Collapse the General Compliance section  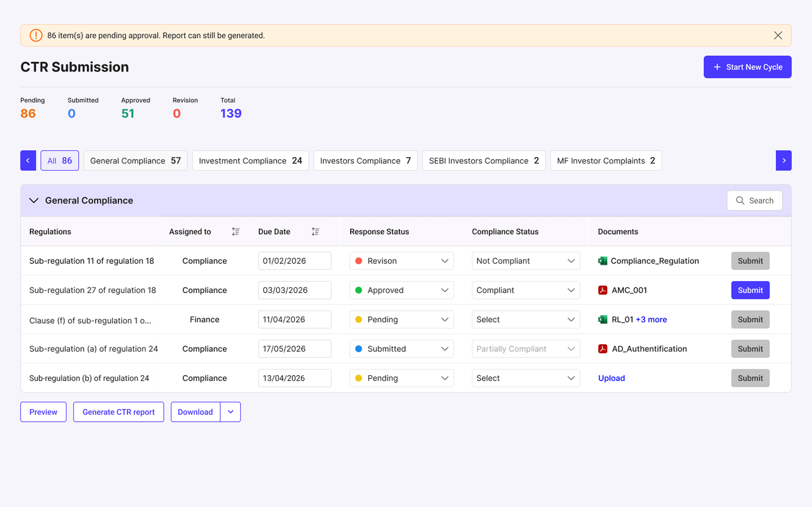click(34, 200)
